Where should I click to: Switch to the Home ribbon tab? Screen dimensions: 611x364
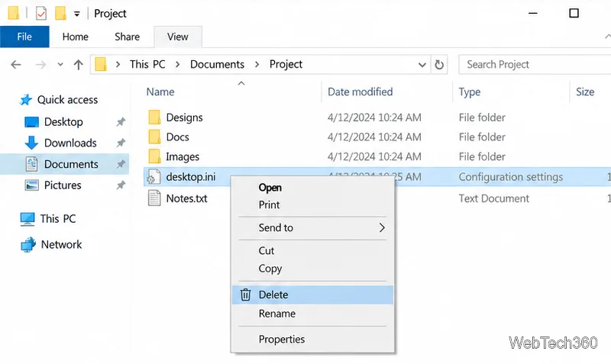coord(75,37)
